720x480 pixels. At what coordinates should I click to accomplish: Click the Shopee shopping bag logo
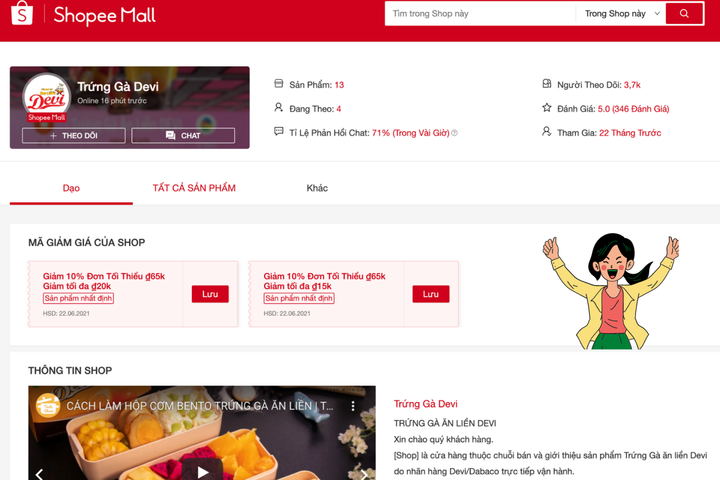[22, 13]
